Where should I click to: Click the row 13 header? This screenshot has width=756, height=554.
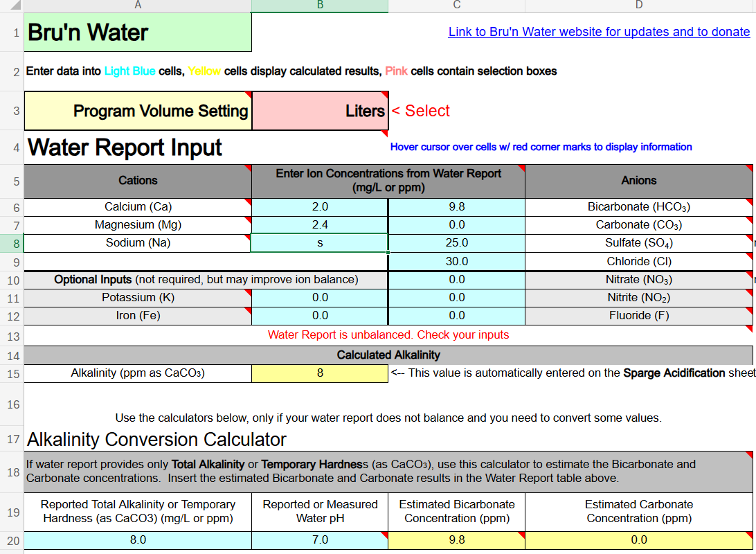point(12,336)
